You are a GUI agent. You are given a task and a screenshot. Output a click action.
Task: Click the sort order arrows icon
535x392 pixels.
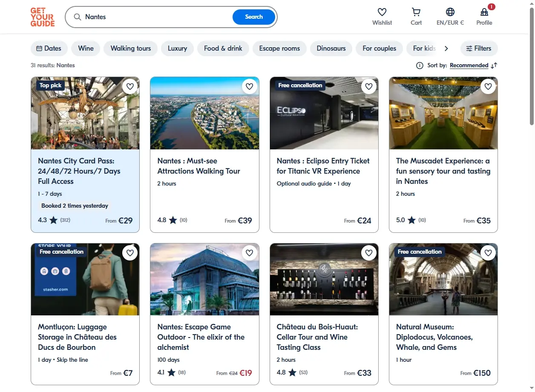[x=494, y=66]
